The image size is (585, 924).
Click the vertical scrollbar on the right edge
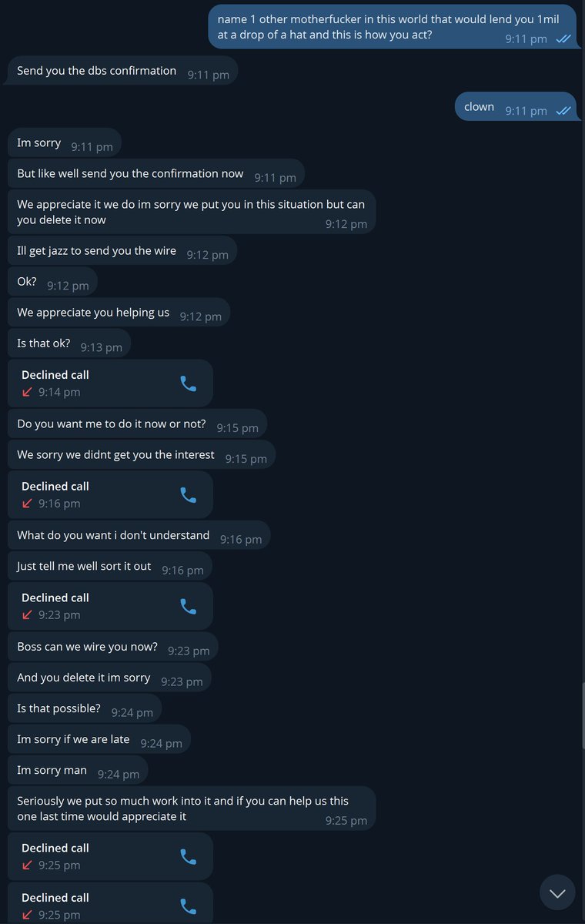[x=582, y=716]
